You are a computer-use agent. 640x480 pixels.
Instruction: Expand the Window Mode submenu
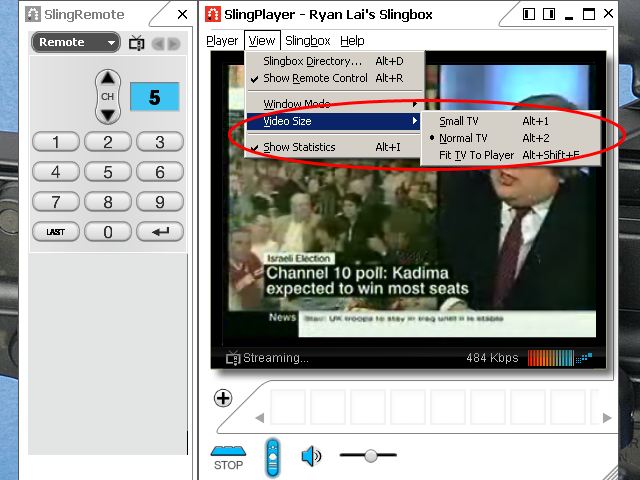click(x=334, y=104)
